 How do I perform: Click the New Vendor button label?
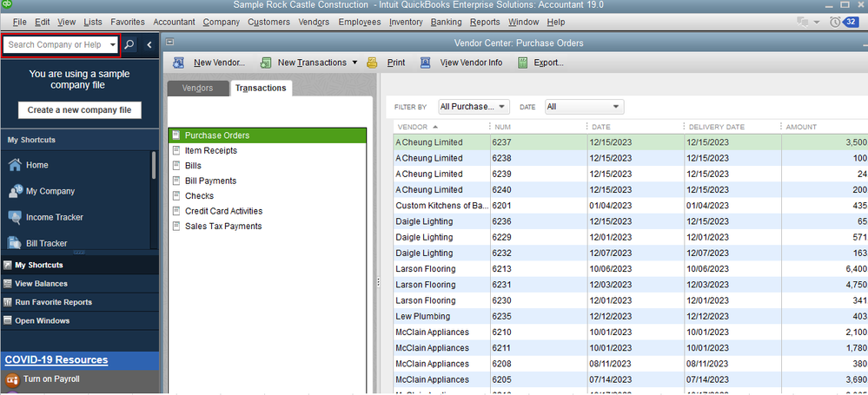click(219, 63)
